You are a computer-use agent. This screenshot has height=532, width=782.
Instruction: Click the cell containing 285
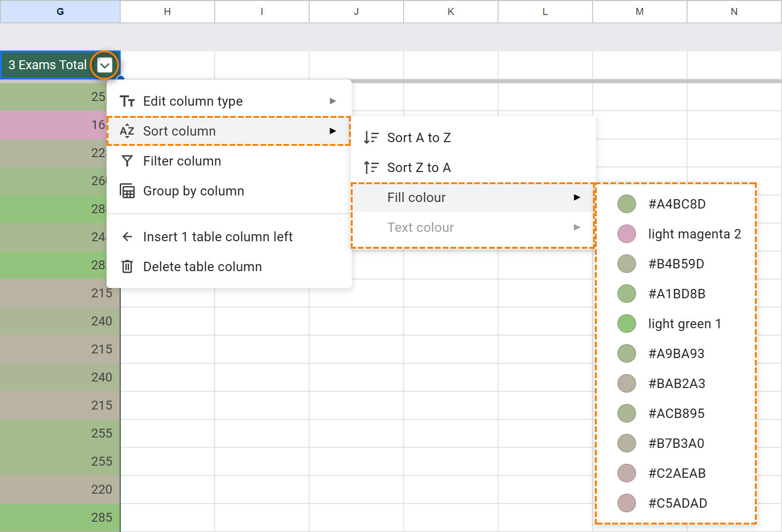(x=60, y=518)
